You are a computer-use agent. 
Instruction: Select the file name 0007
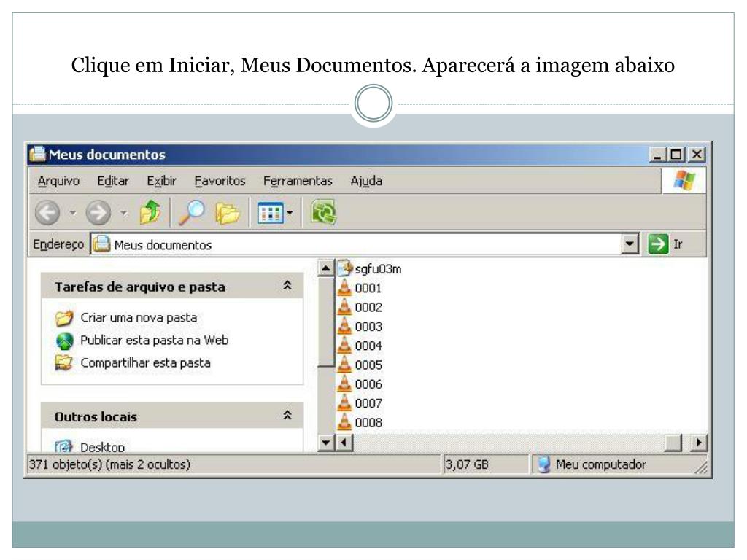[368, 403]
